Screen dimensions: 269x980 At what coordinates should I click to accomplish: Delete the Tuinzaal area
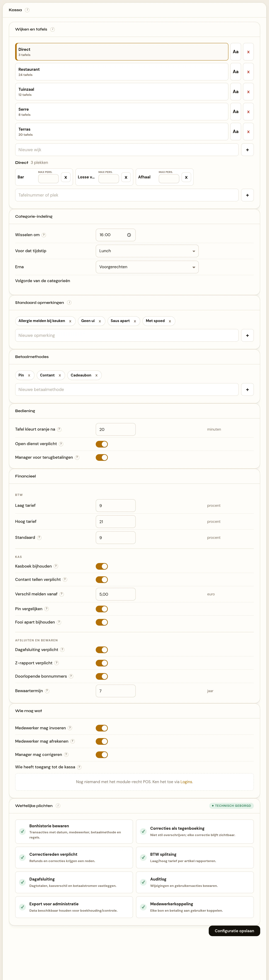click(x=248, y=92)
